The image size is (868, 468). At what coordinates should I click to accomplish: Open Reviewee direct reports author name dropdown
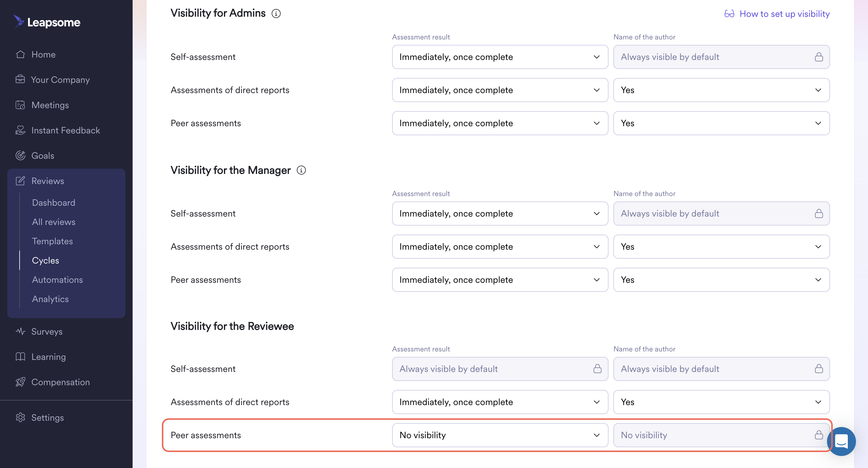pos(722,402)
